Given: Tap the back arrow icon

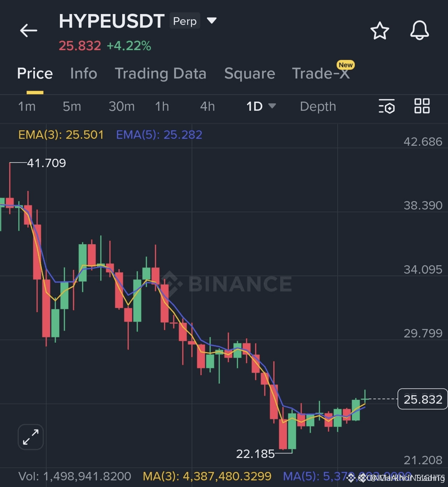Looking at the screenshot, I should [29, 30].
